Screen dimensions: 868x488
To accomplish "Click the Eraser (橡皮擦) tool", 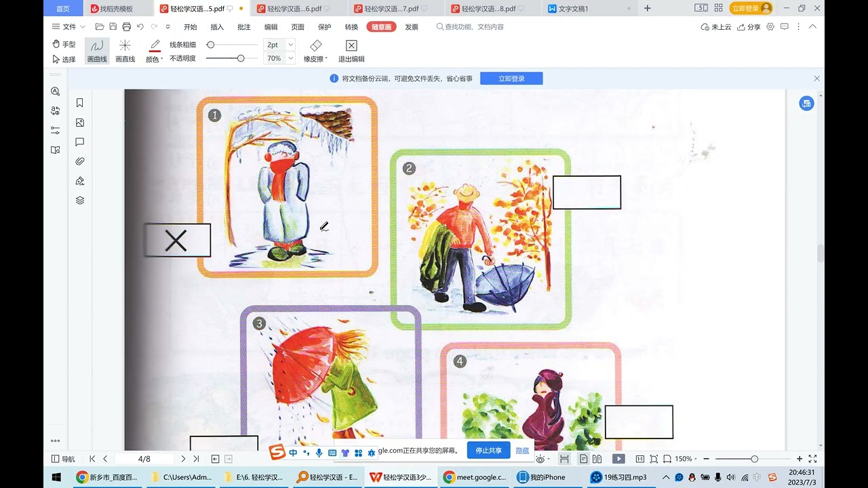I will click(315, 51).
